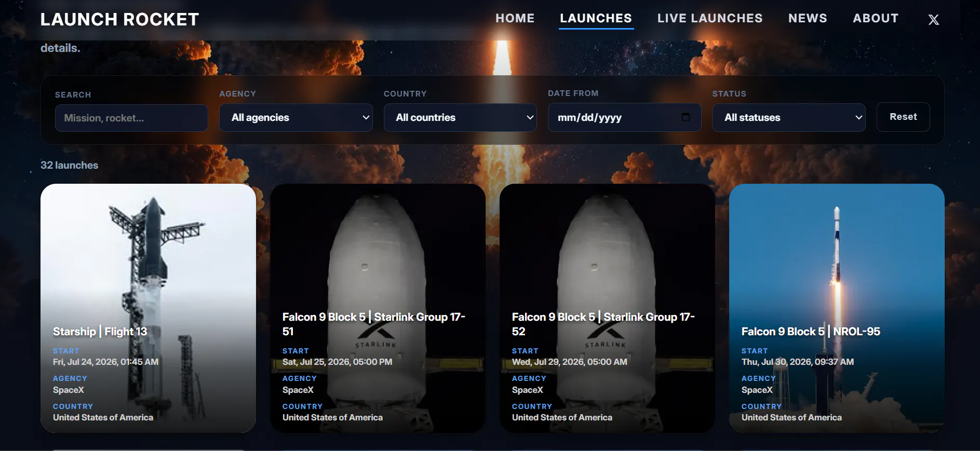
Task: Click the '32 launches' count text
Action: pos(69,165)
